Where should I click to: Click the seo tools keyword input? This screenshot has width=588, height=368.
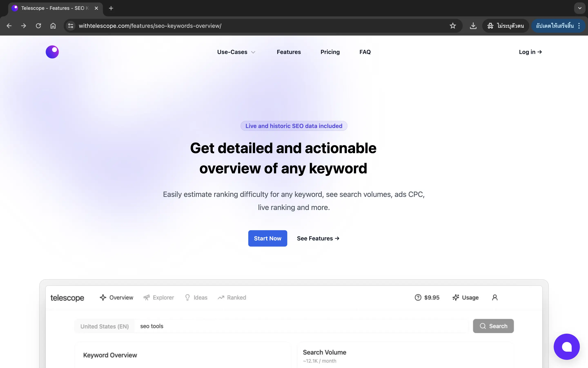click(x=301, y=326)
